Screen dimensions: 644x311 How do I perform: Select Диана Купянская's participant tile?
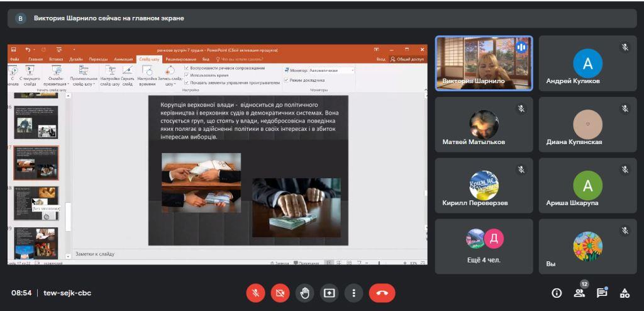click(588, 124)
